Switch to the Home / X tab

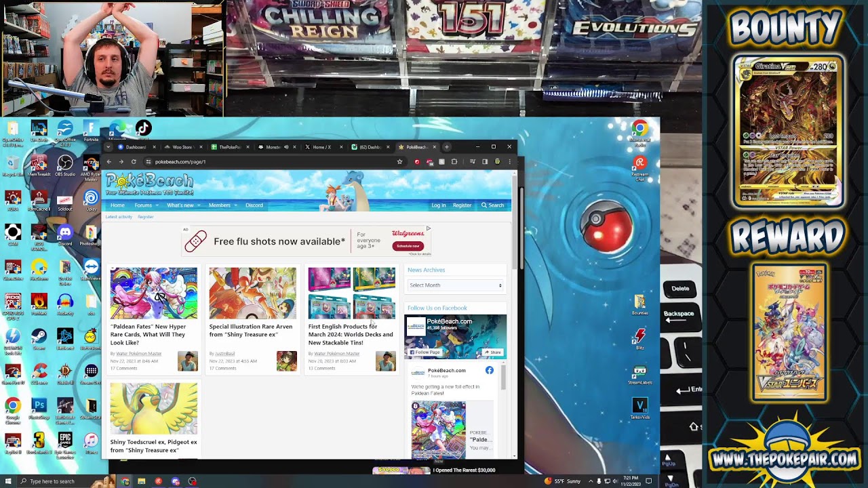click(x=322, y=147)
